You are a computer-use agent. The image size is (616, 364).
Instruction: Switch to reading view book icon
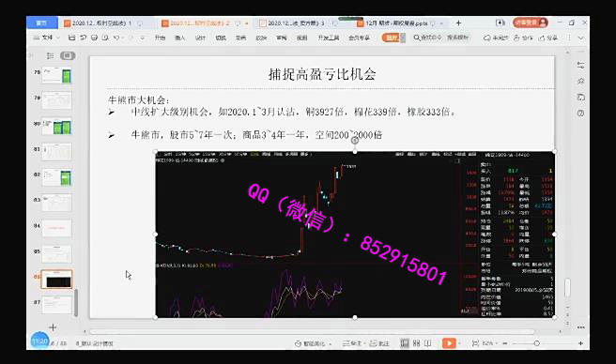click(428, 343)
